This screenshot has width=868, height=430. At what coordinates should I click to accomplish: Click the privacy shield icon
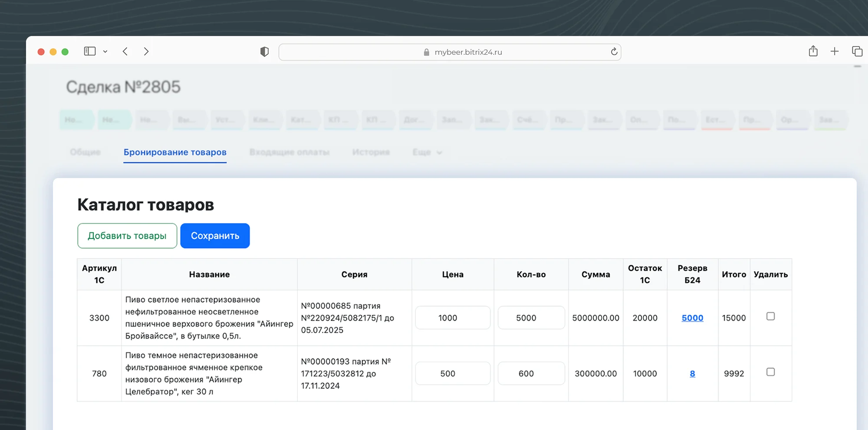264,52
